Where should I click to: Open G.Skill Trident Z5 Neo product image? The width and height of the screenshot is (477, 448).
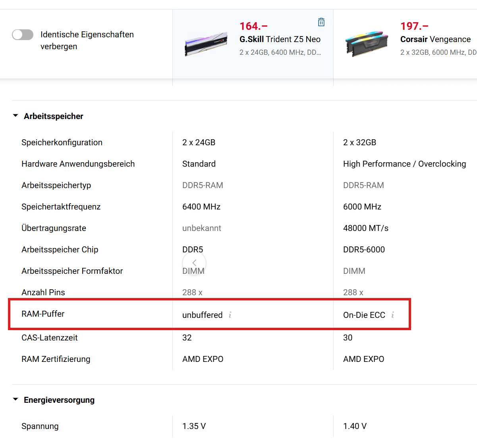(206, 44)
